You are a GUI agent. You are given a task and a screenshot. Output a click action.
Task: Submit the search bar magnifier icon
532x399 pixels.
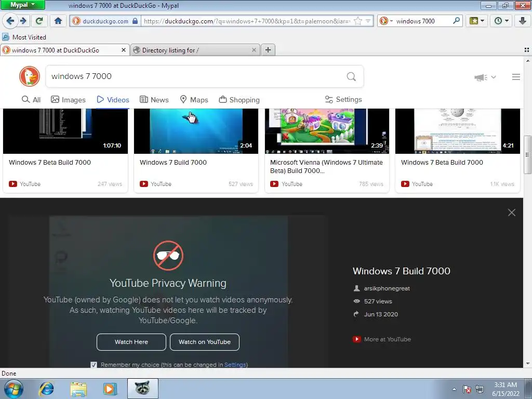(456, 21)
